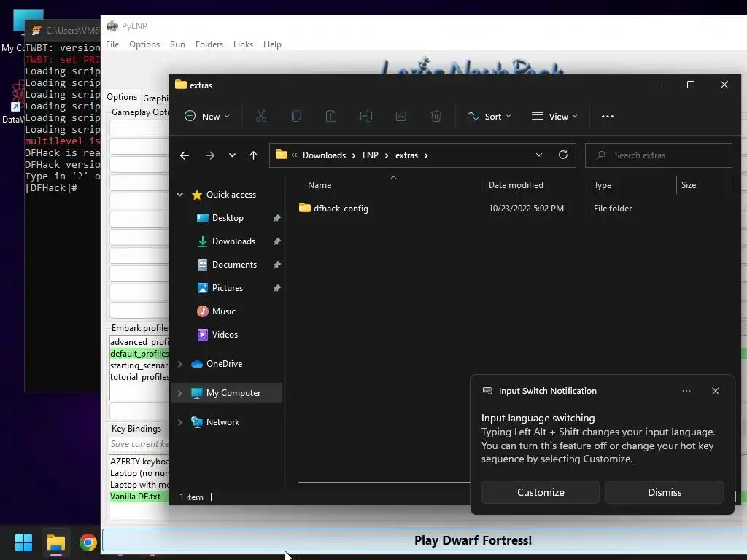
Task: Open the View dropdown
Action: tap(554, 116)
